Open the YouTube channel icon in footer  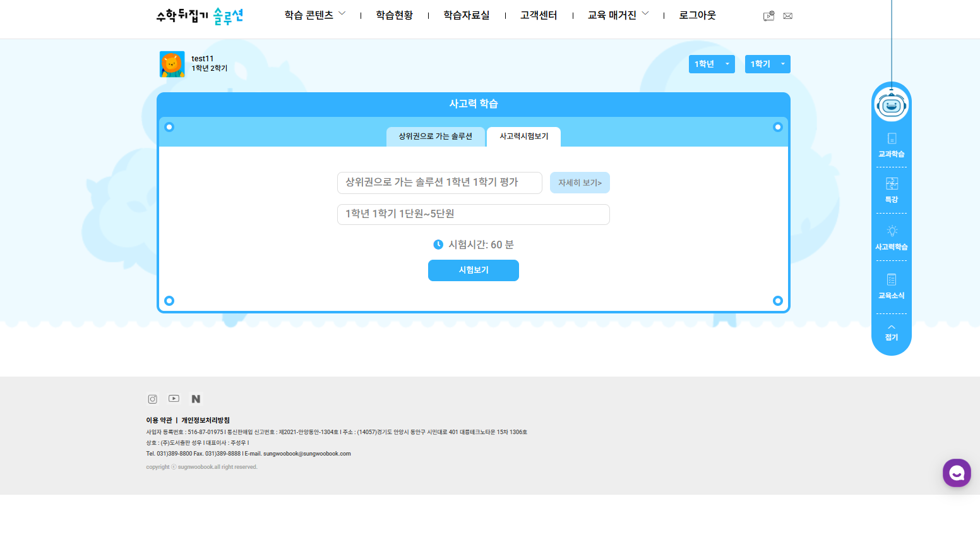174,399
